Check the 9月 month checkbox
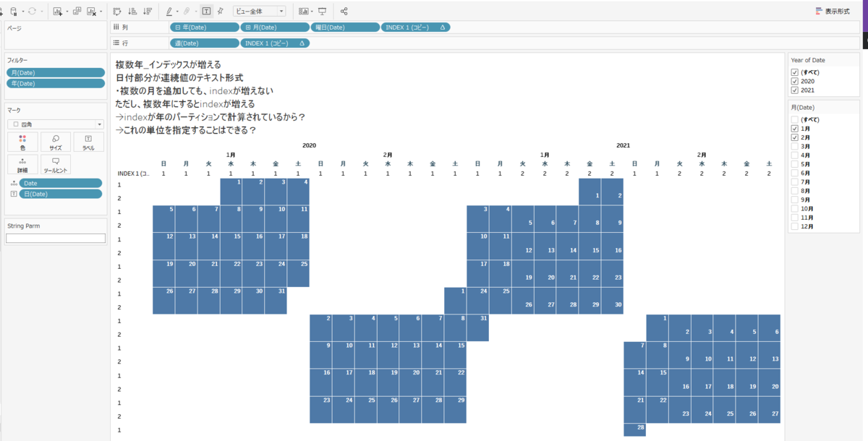The height and width of the screenshot is (441, 868). pyautogui.click(x=795, y=200)
